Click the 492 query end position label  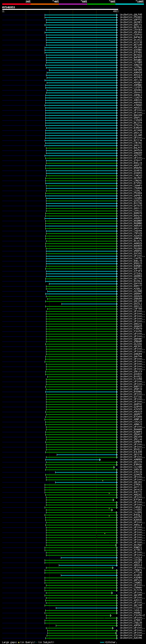pos(115,11)
